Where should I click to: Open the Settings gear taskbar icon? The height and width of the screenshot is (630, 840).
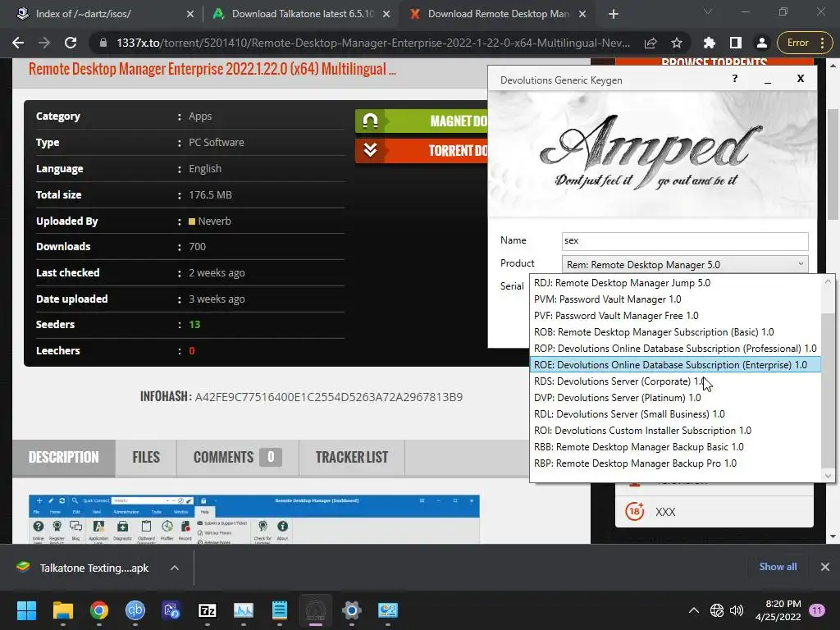[352, 610]
